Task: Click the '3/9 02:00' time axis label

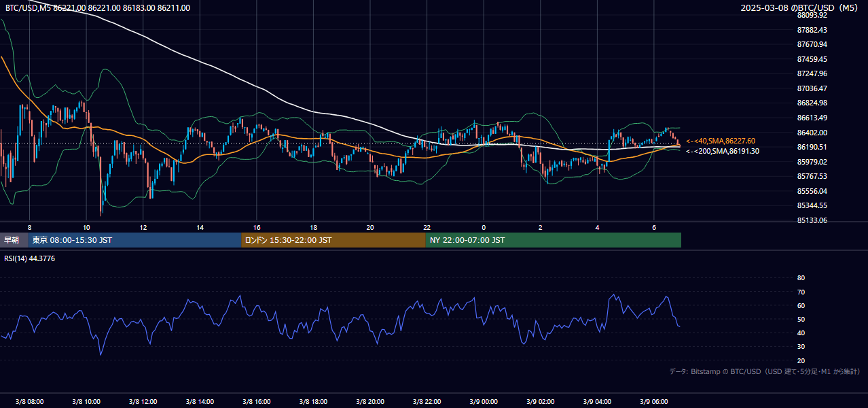Action: coord(541,402)
